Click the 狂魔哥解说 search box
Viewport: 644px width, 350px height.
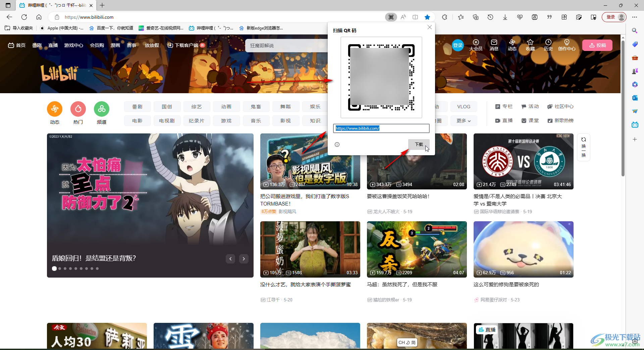(287, 46)
